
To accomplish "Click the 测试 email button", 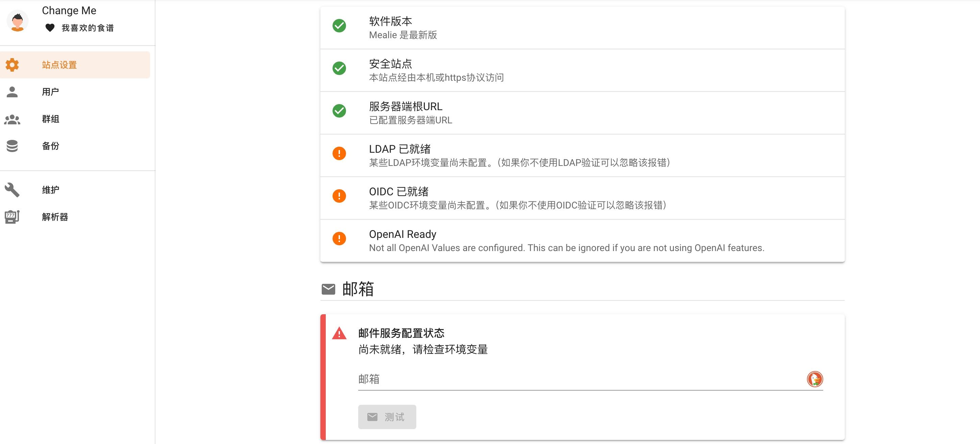I will coord(387,417).
